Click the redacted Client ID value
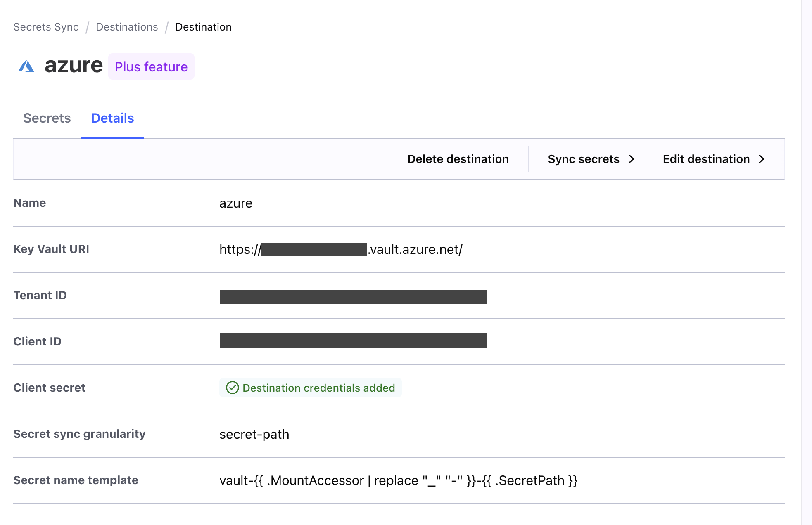The width and height of the screenshot is (812, 525). point(353,341)
